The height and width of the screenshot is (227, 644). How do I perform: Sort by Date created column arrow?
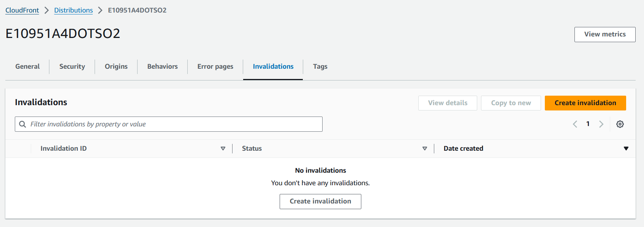pos(626,148)
